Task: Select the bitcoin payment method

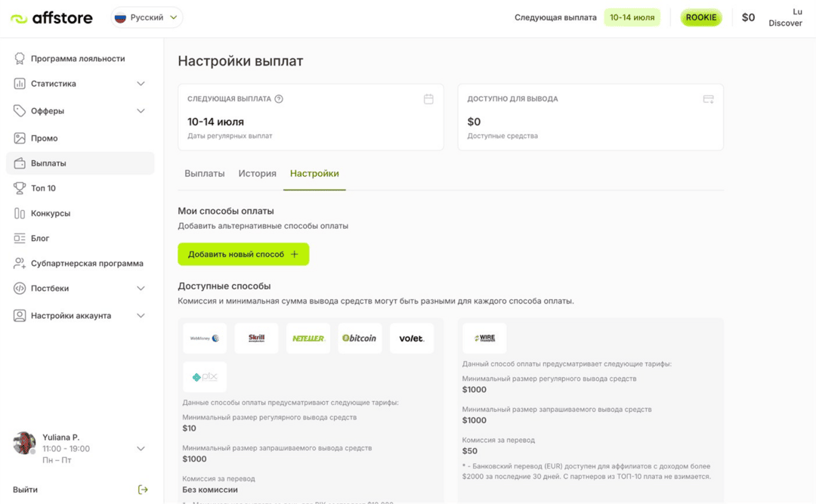Action: pyautogui.click(x=360, y=339)
